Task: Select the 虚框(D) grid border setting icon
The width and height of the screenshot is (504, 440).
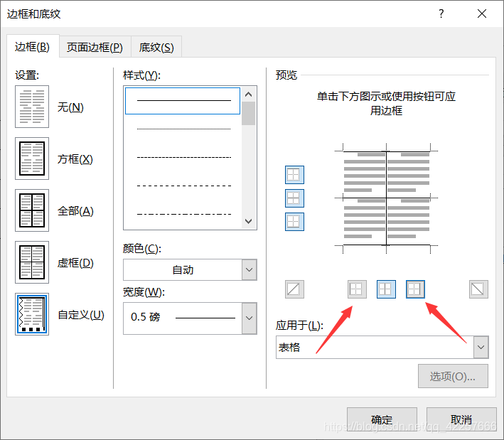Action: point(32,262)
